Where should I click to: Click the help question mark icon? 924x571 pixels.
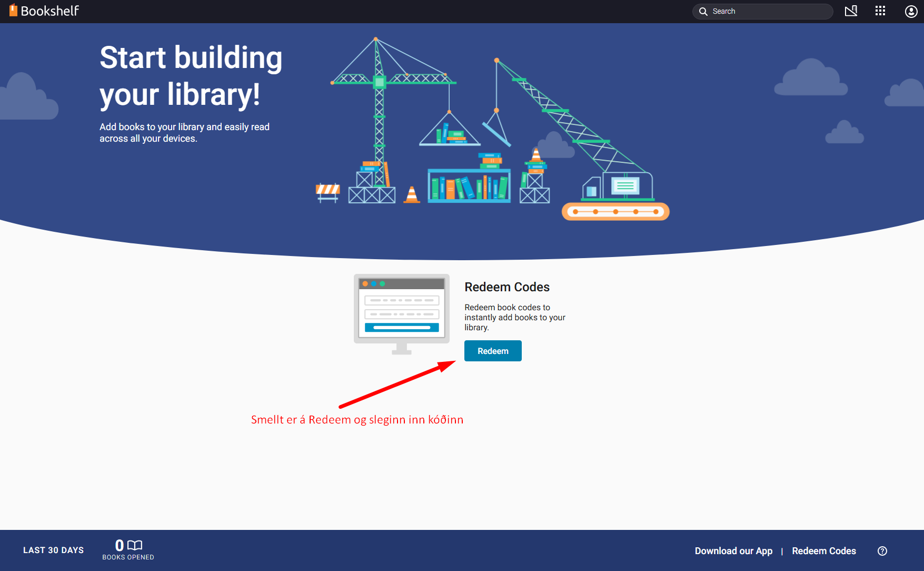coord(882,551)
